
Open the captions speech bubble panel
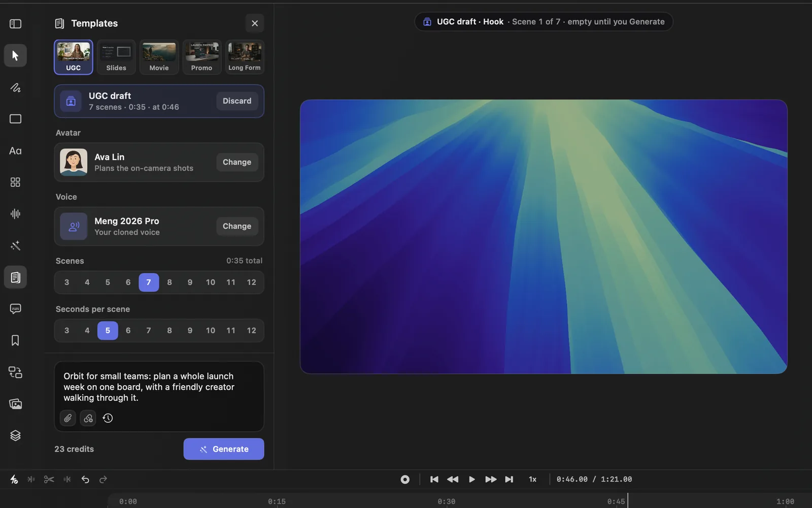15,309
